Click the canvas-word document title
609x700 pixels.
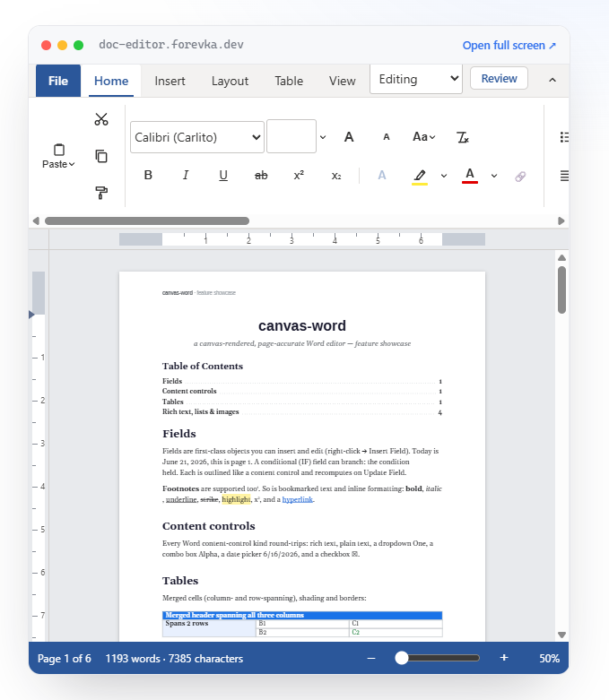pyautogui.click(x=302, y=326)
